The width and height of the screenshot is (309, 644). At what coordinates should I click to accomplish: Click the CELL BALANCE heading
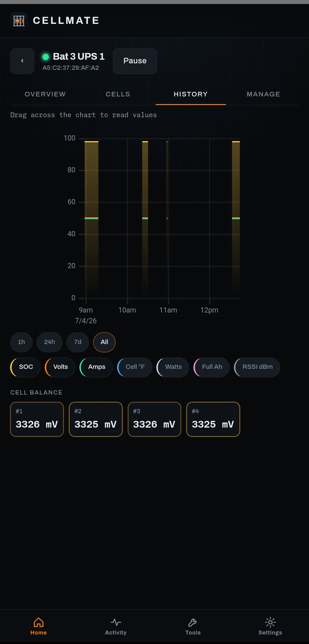(x=36, y=393)
